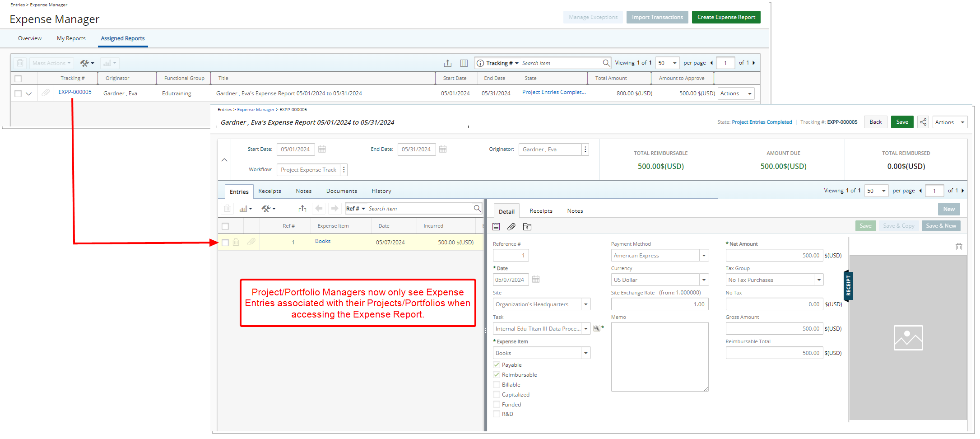The image size is (980, 439).
Task: Click the paperclip attach icon in Detail panel
Action: pyautogui.click(x=511, y=227)
